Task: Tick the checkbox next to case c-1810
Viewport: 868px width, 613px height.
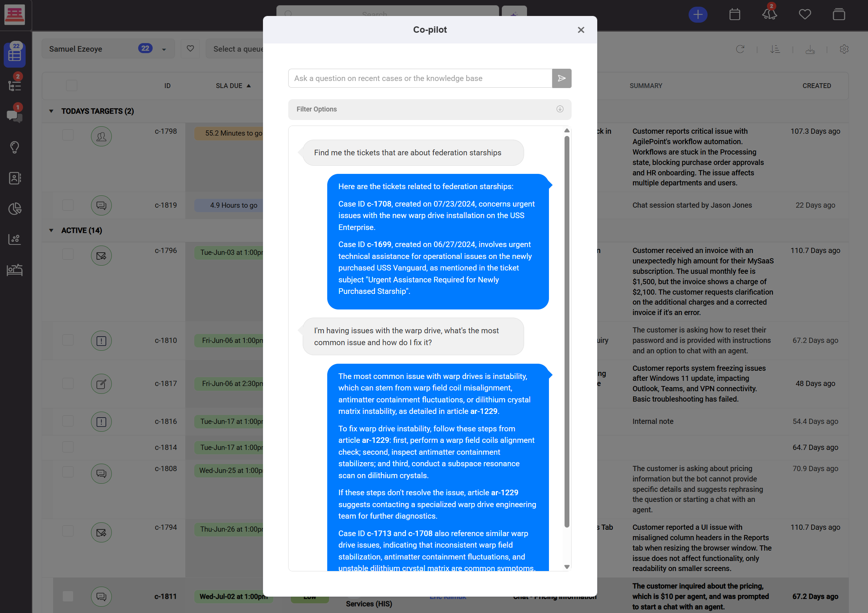Action: tap(68, 340)
